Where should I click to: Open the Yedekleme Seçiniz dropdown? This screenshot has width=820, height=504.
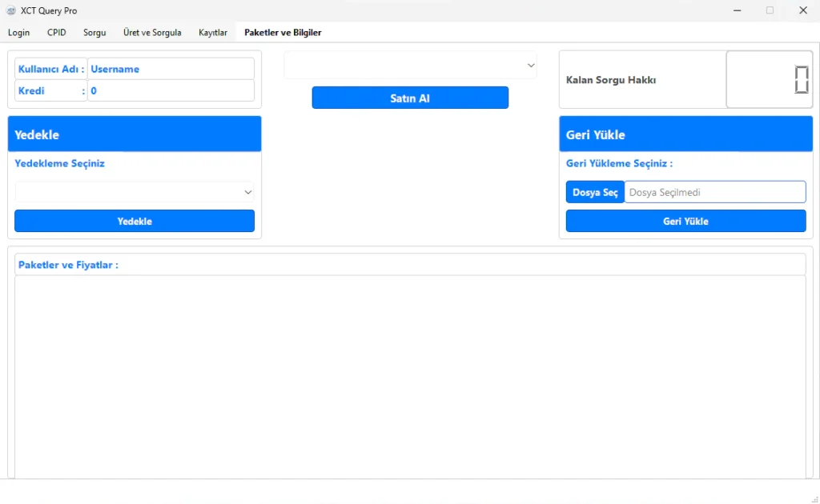tap(135, 192)
